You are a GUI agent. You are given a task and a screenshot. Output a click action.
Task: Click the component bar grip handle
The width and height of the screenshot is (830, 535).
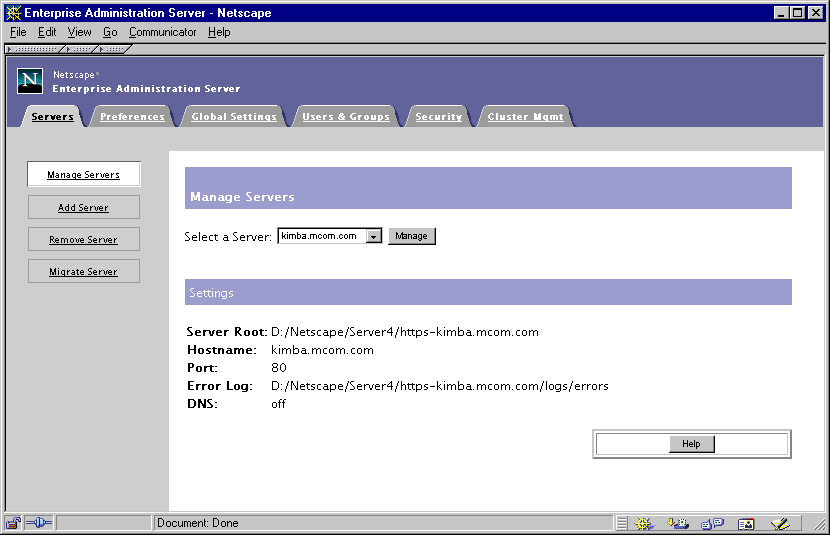621,523
